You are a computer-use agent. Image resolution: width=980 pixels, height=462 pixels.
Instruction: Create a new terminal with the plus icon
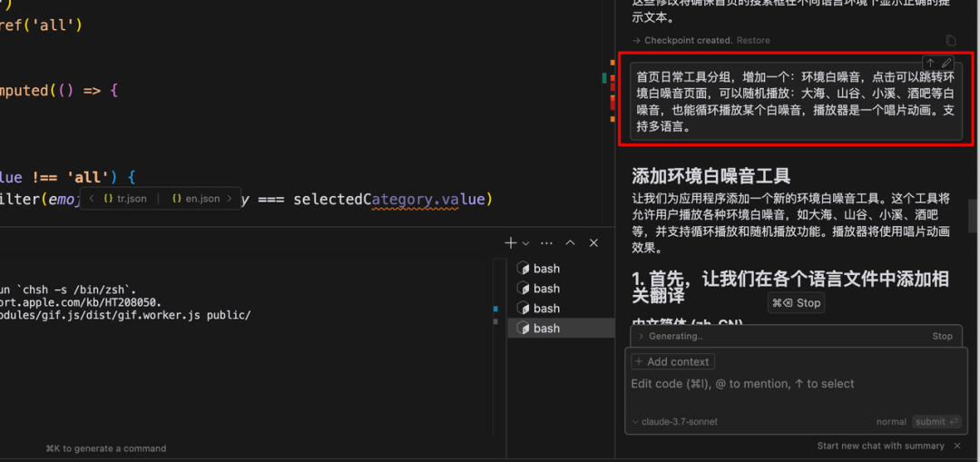pyautogui.click(x=511, y=242)
